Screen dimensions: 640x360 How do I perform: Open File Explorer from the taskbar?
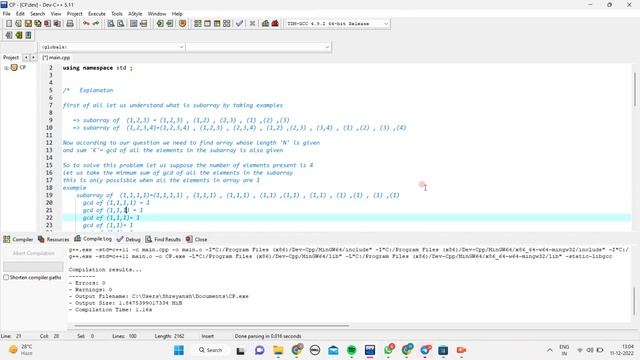click(278, 350)
